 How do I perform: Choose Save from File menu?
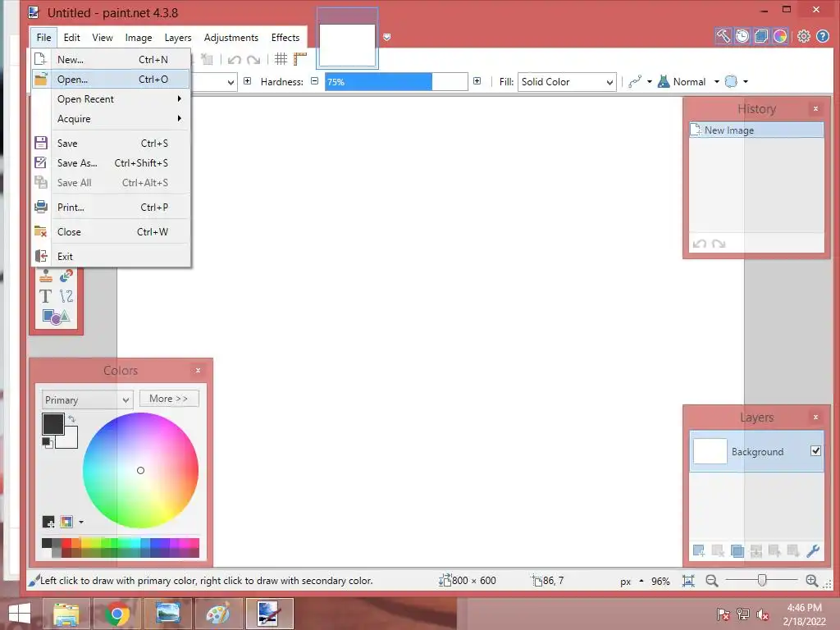111,143
